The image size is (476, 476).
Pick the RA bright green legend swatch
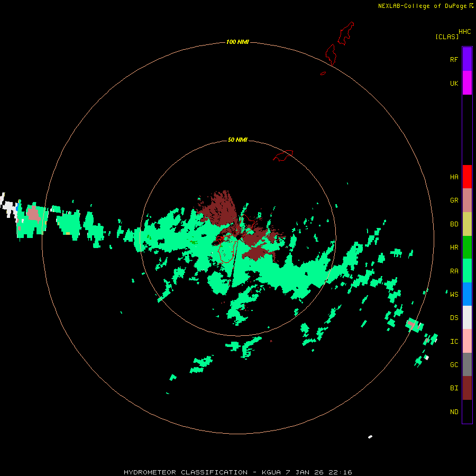click(467, 271)
